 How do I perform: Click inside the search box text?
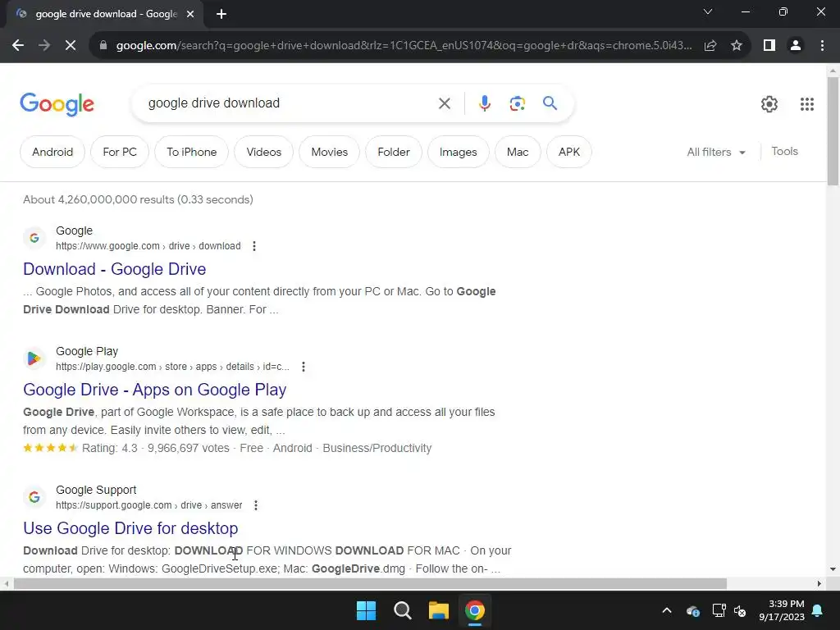coord(214,103)
